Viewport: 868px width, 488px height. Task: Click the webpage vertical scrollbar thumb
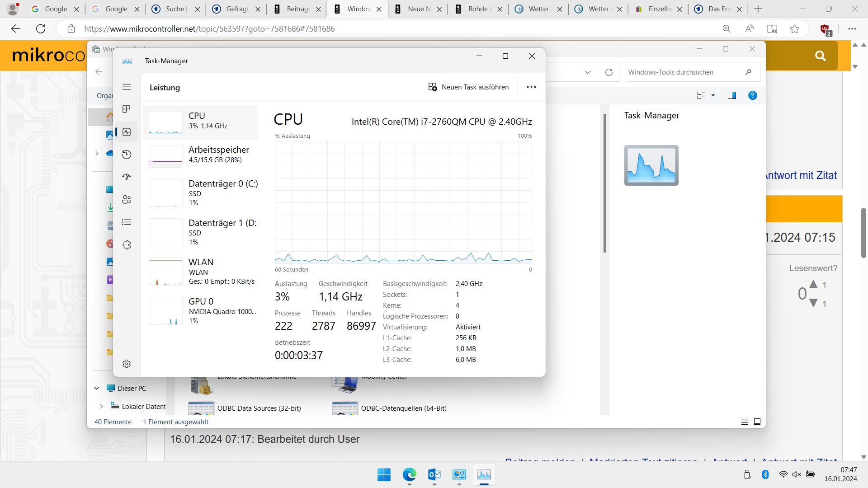(863, 233)
